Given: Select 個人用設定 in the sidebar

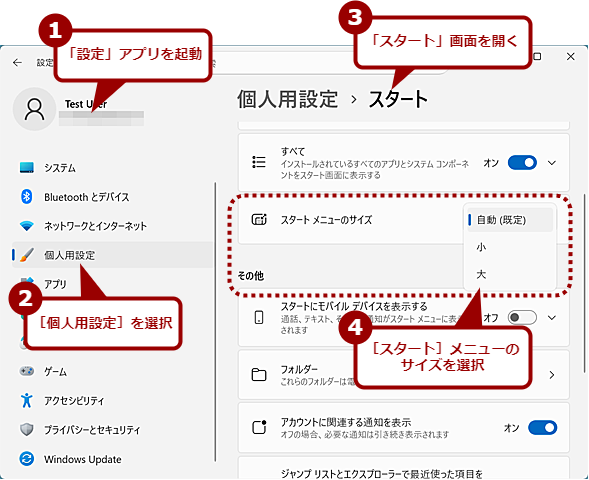Looking at the screenshot, I should pos(113,255).
